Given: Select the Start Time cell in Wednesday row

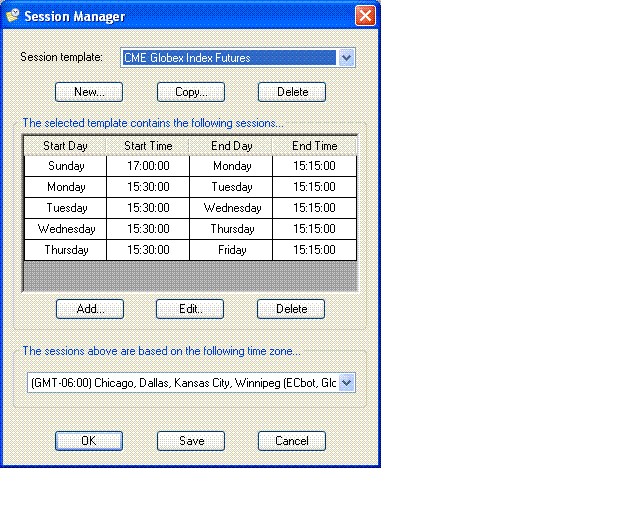Looking at the screenshot, I should [x=148, y=229].
